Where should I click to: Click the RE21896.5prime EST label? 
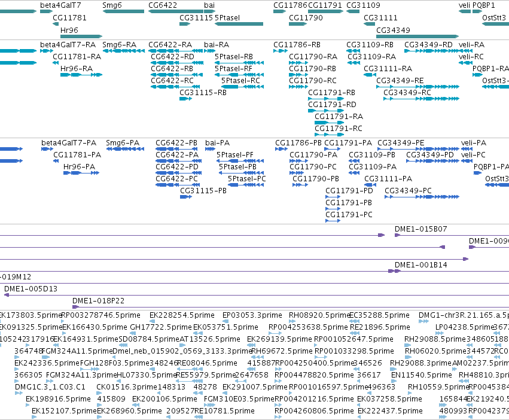pyautogui.click(x=380, y=327)
